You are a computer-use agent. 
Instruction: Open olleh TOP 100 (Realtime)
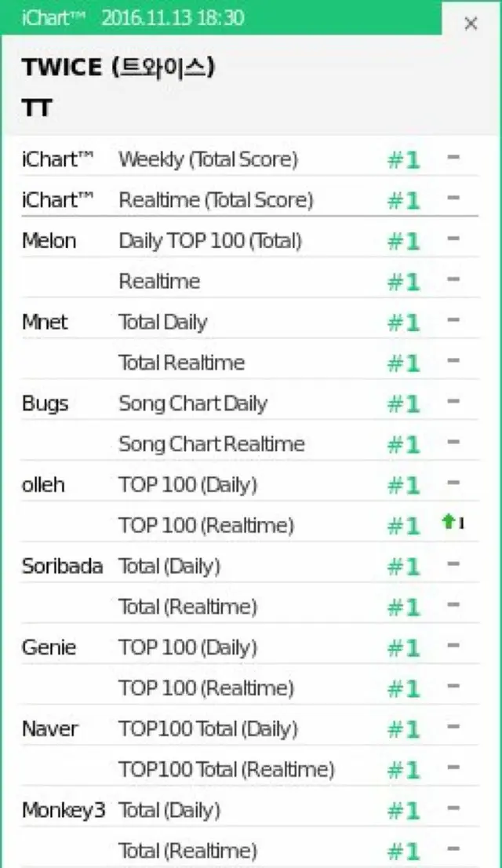click(x=206, y=525)
